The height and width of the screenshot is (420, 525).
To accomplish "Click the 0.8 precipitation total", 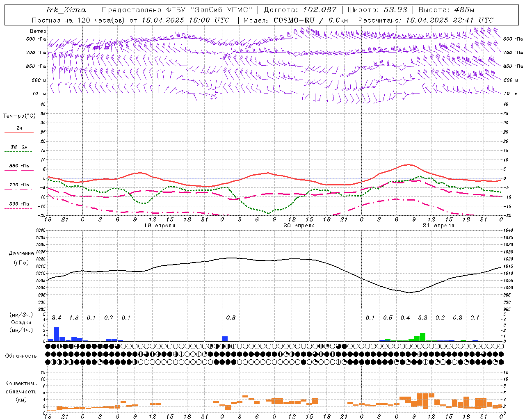I will point(231,317).
